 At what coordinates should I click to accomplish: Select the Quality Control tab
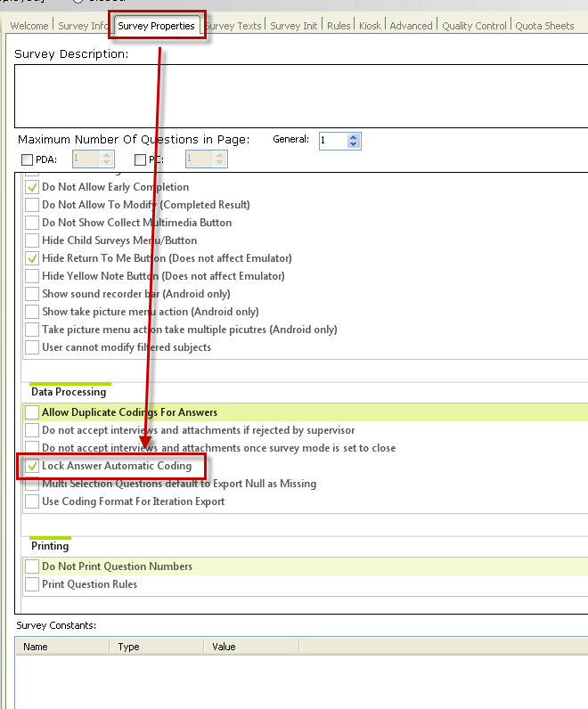(475, 26)
